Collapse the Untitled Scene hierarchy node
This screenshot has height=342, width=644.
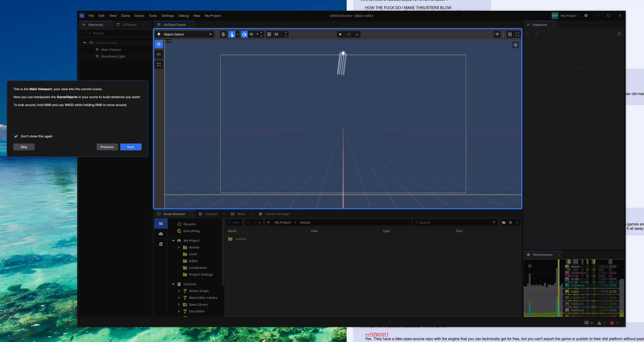click(84, 43)
